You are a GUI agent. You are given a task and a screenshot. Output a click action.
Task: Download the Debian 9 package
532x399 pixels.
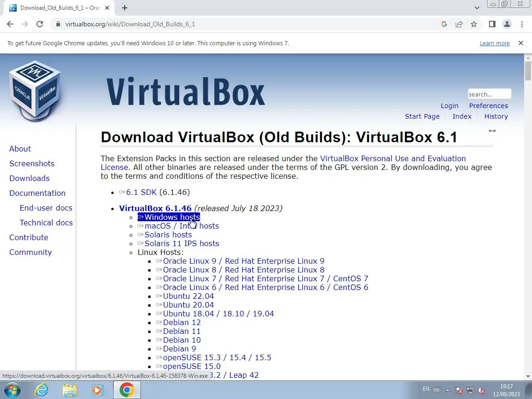(x=176, y=349)
